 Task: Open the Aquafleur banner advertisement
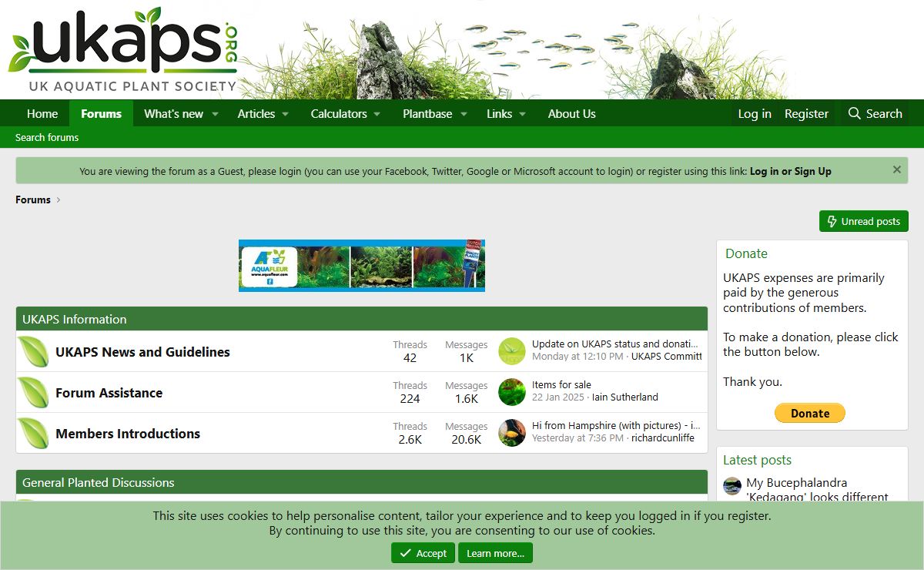(x=362, y=266)
